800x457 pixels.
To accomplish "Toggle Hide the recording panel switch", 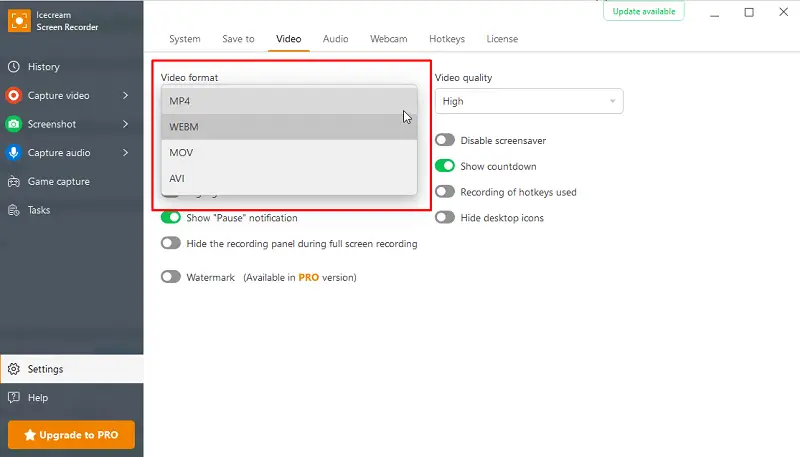I will click(x=171, y=243).
